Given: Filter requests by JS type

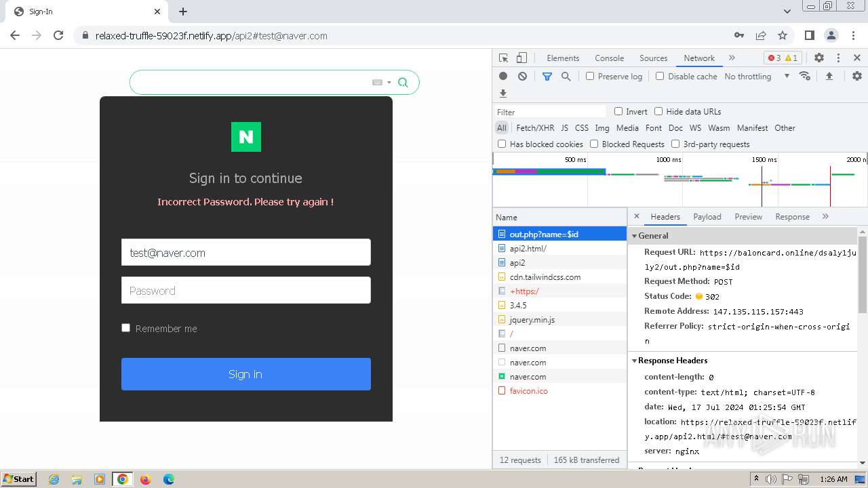Looking at the screenshot, I should coord(564,127).
